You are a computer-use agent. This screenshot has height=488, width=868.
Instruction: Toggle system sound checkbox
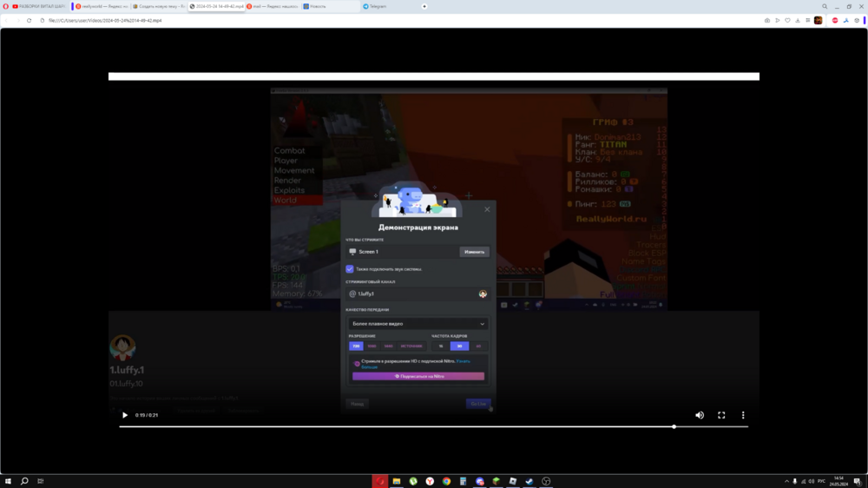tap(349, 269)
